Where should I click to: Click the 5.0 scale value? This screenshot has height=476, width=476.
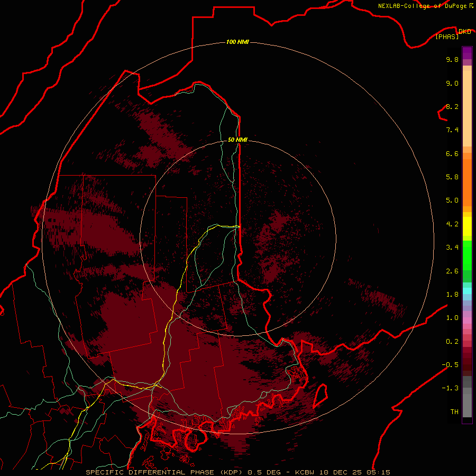click(x=452, y=200)
